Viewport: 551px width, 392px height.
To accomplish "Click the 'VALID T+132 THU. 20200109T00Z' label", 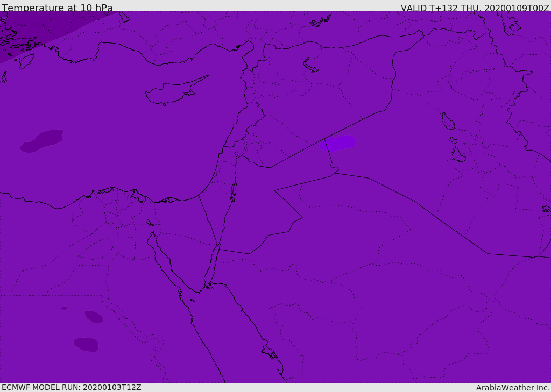I will [475, 8].
